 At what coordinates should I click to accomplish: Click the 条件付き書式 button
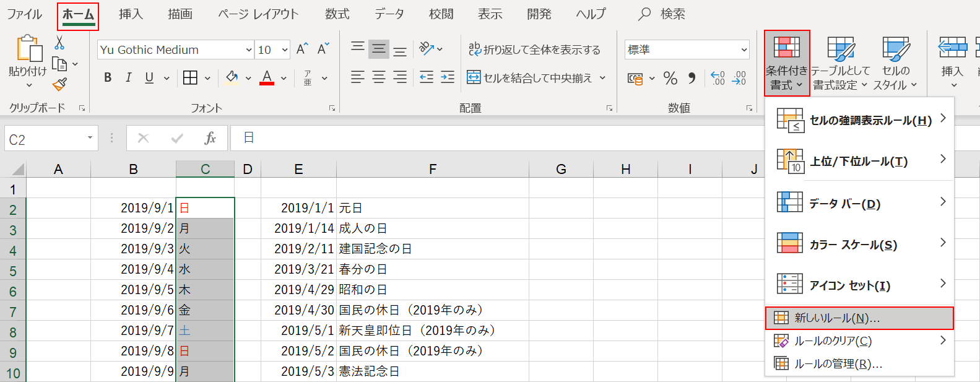[x=787, y=63]
